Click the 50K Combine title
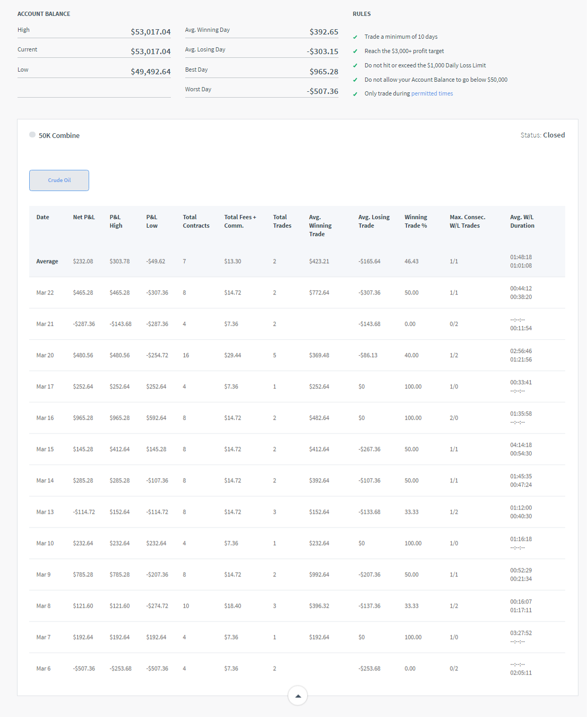This screenshot has width=588, height=717. tap(59, 136)
